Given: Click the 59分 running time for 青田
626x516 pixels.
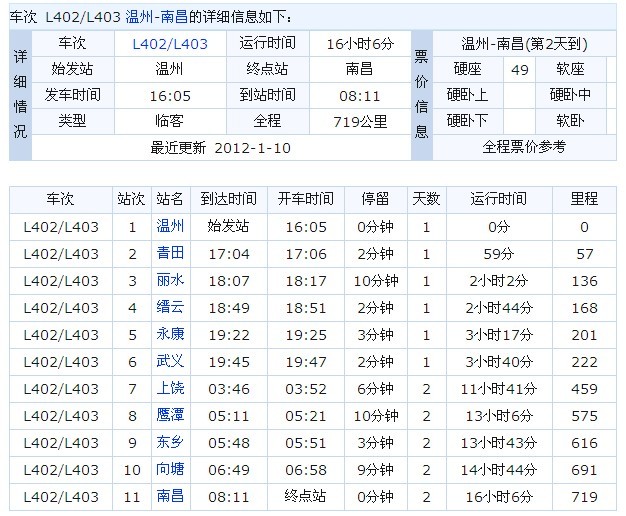Looking at the screenshot, I should (499, 254).
